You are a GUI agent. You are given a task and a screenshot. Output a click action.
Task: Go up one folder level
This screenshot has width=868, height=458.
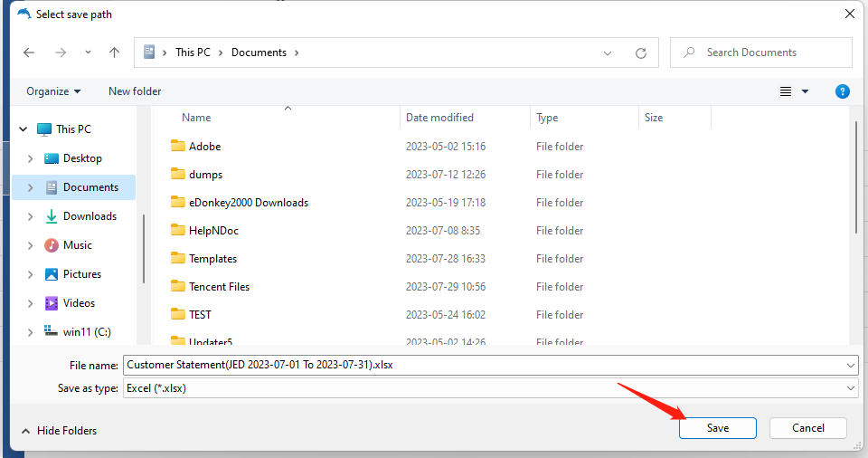coord(114,52)
